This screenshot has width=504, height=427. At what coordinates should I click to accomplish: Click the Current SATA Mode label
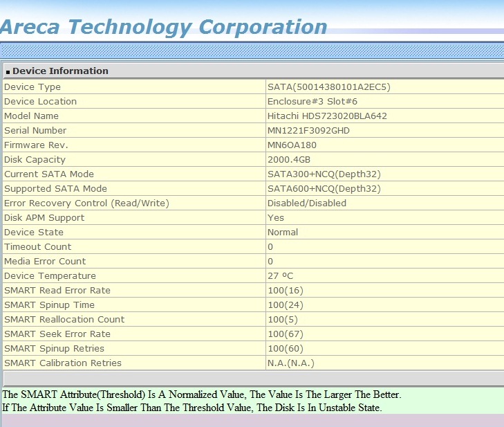(49, 174)
